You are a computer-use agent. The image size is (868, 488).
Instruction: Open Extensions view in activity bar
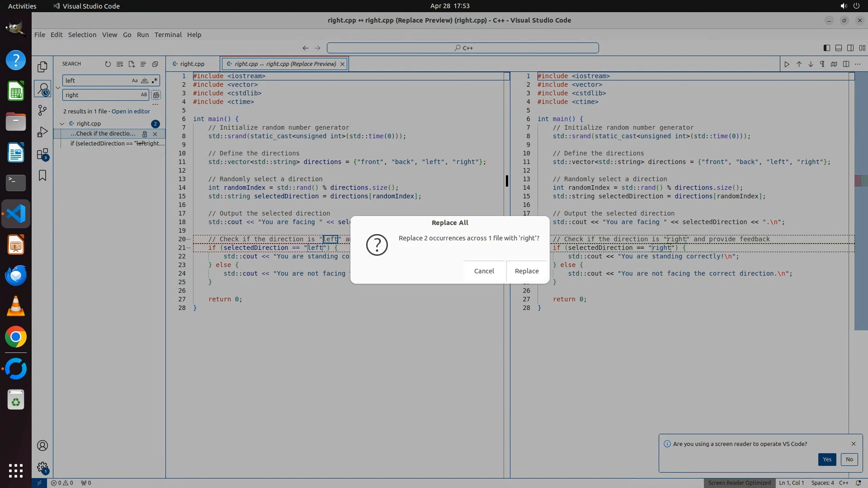42,154
